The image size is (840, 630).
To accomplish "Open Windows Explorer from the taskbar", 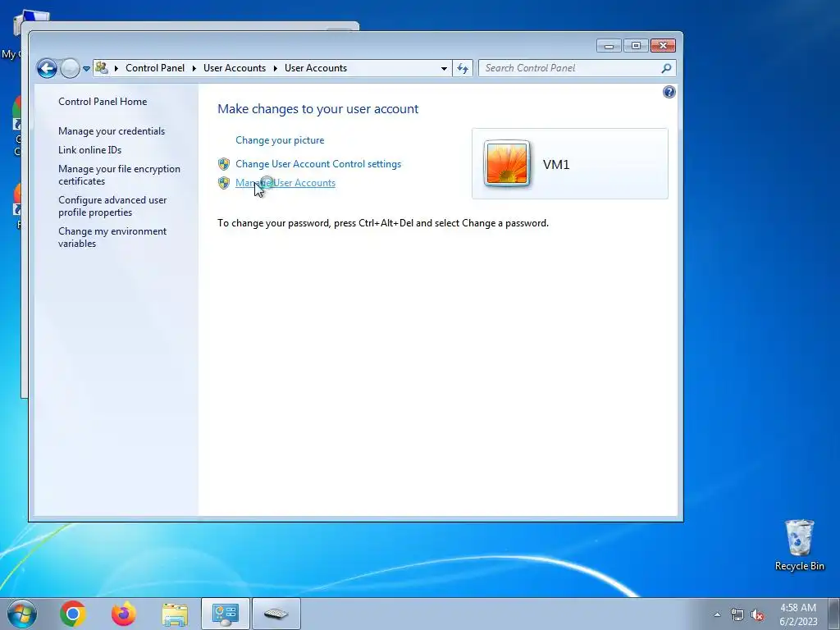I will (175, 614).
